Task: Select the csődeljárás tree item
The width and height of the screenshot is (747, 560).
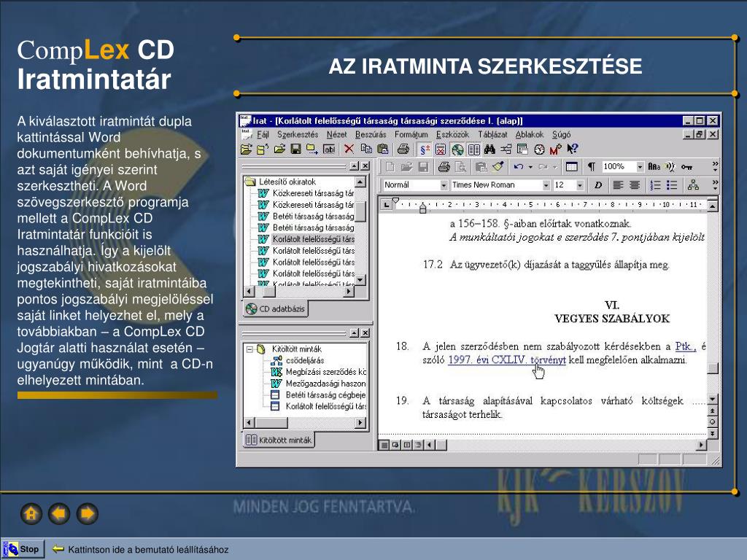Action: pos(305,360)
